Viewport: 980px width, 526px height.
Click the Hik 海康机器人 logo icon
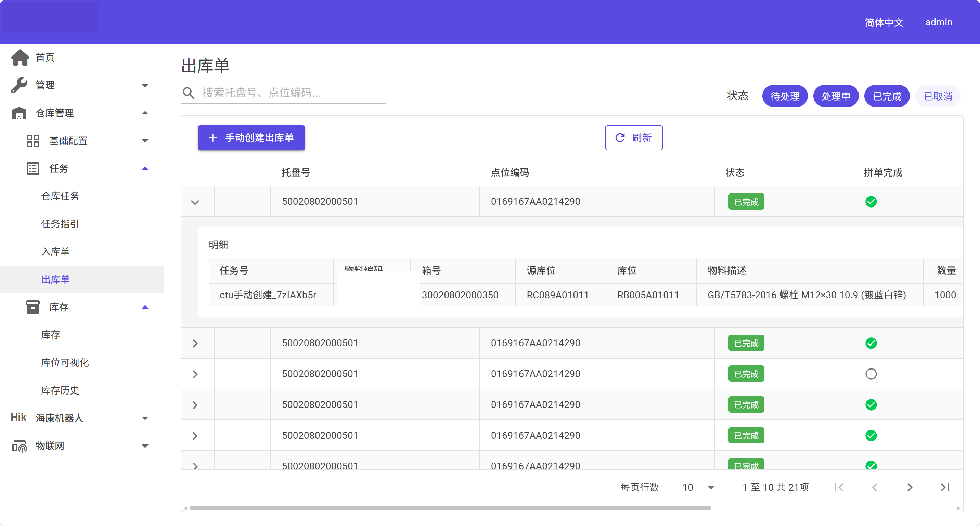[x=18, y=418]
